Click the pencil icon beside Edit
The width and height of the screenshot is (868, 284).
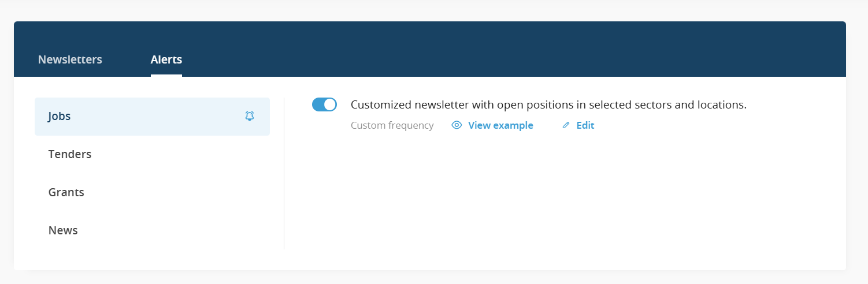tap(566, 125)
